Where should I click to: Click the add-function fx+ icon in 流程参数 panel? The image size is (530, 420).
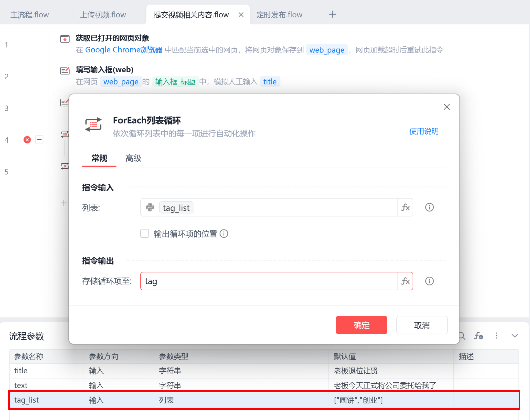point(479,336)
